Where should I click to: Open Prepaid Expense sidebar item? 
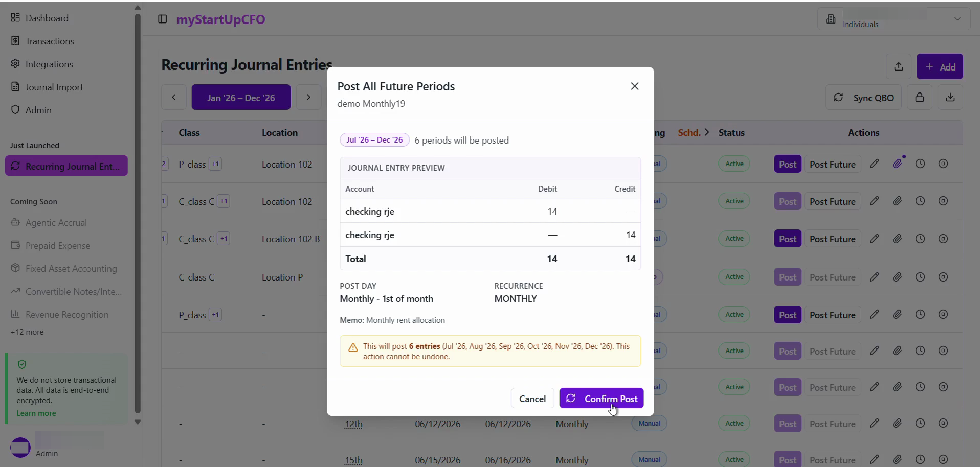point(50,245)
